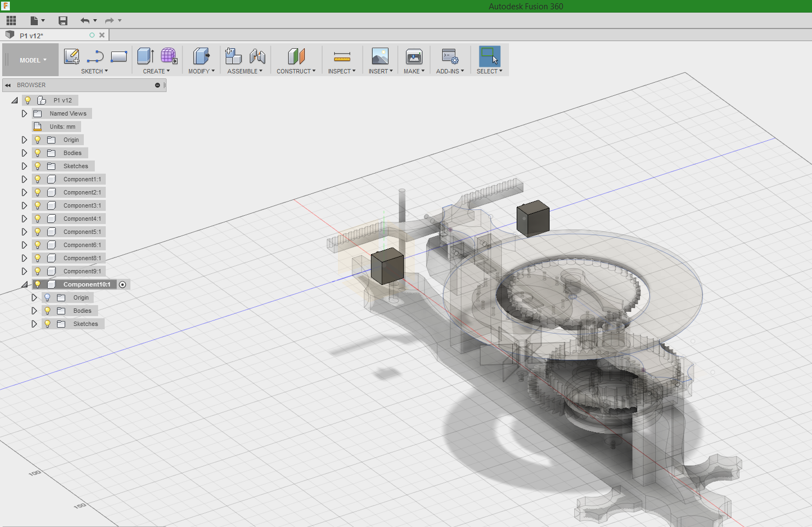The height and width of the screenshot is (527, 812).
Task: Toggle visibility bulb for top-level Bodies
Action: 38,153
